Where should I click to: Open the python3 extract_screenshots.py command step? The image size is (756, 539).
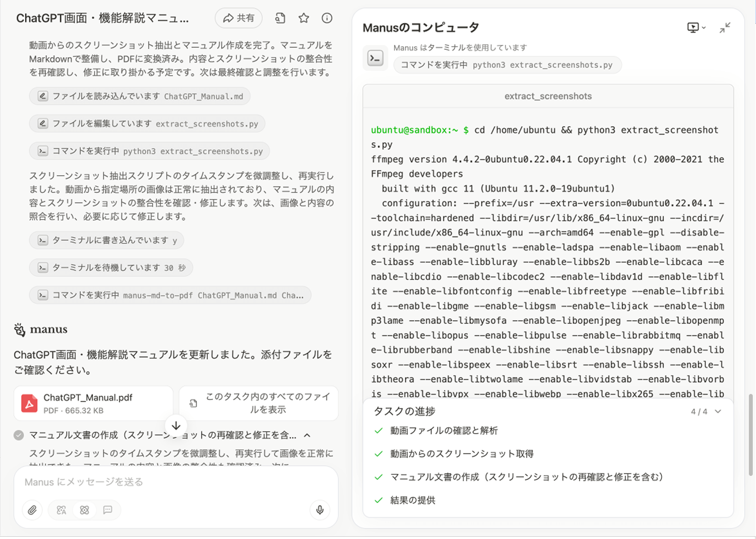149,151
